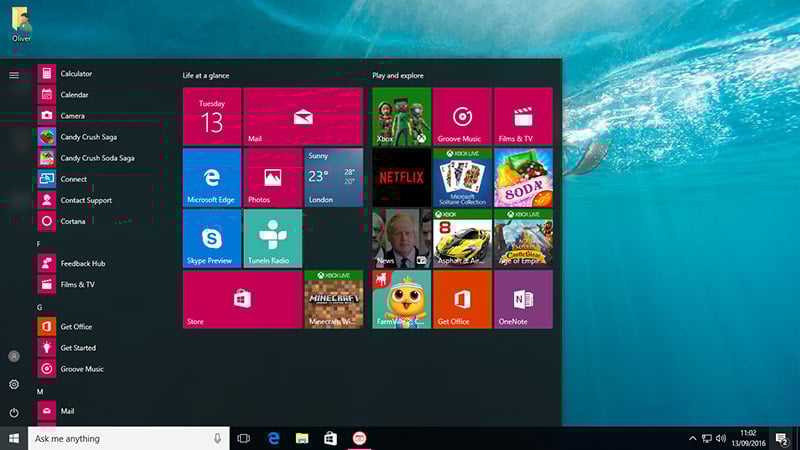Screen dimensions: 800x450
Task: Open the Age of Empires tile
Action: click(523, 238)
